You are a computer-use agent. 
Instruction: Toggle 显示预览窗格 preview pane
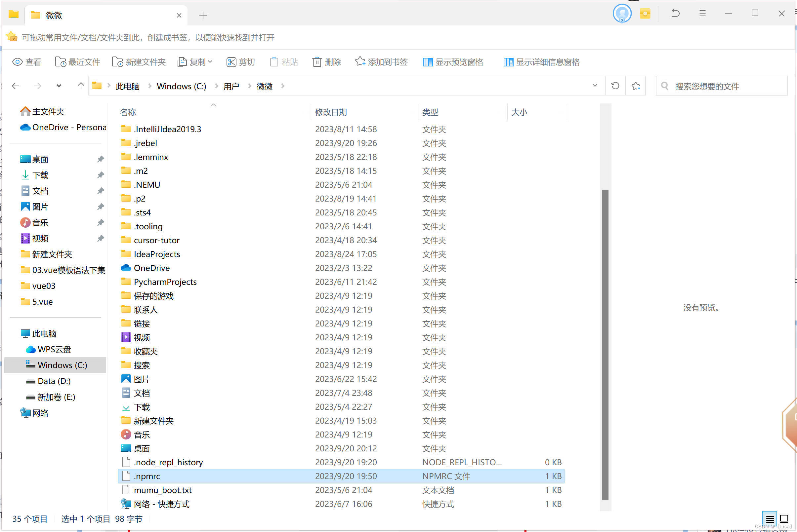coord(453,62)
